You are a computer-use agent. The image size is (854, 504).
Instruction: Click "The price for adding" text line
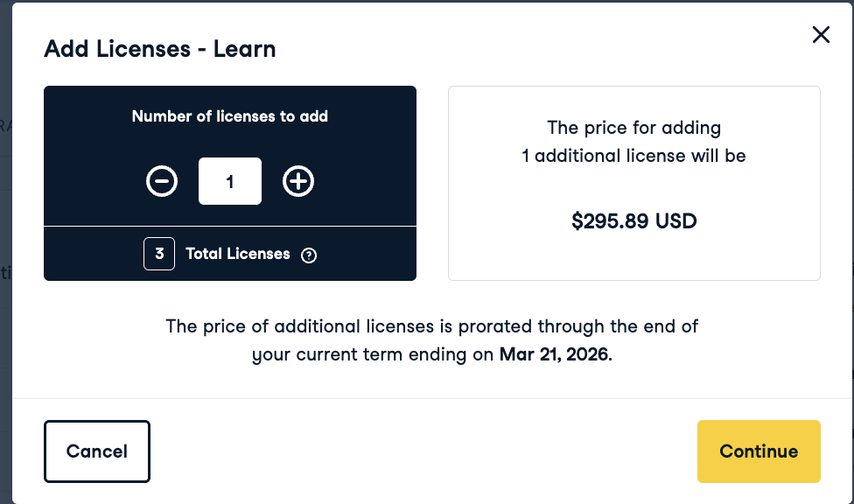click(633, 128)
